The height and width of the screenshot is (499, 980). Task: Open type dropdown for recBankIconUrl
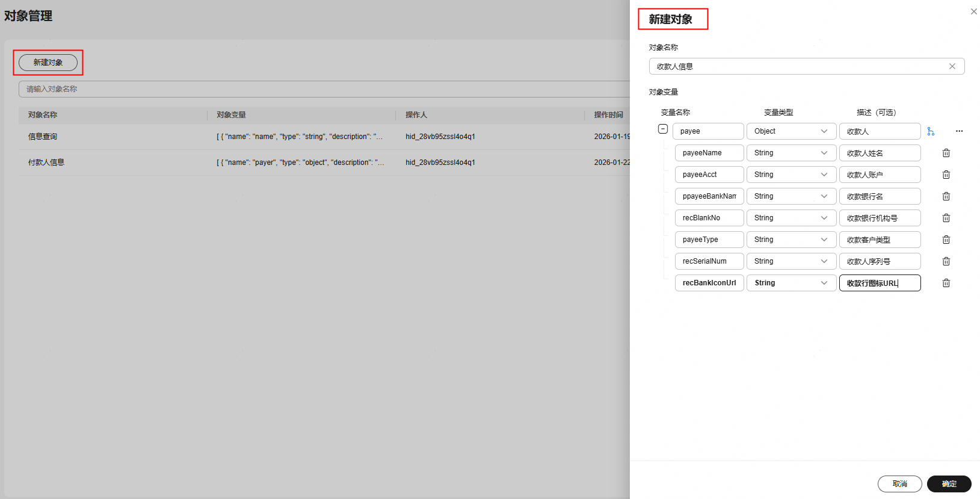[x=791, y=283]
